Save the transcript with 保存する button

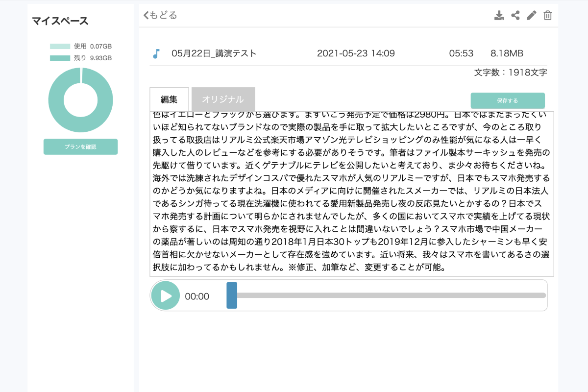(x=507, y=100)
